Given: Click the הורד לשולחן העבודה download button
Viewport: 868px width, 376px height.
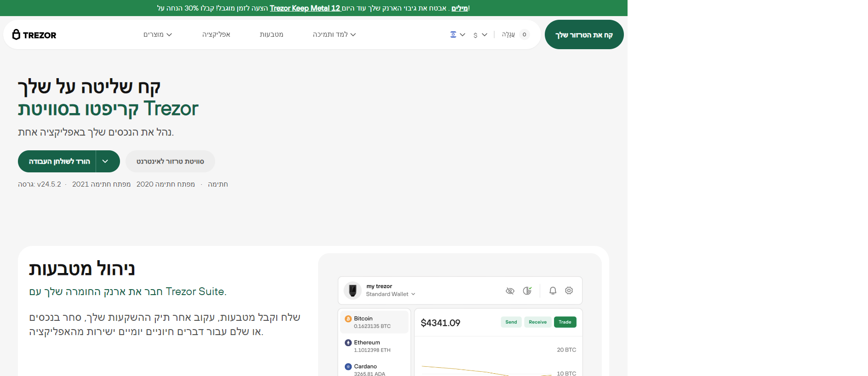Looking at the screenshot, I should 57,161.
